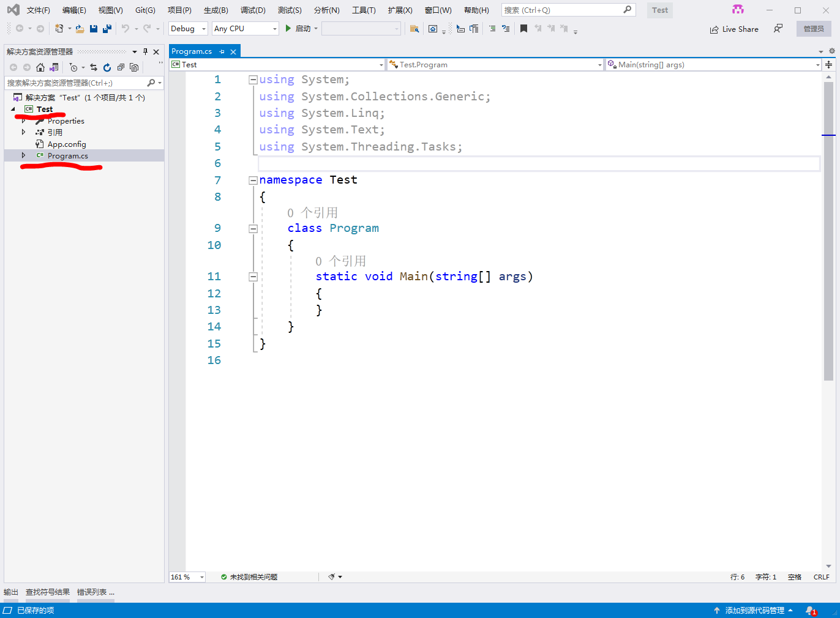Open Find in Files via the toolbar icon
The height and width of the screenshot is (618, 840).
coord(414,28)
